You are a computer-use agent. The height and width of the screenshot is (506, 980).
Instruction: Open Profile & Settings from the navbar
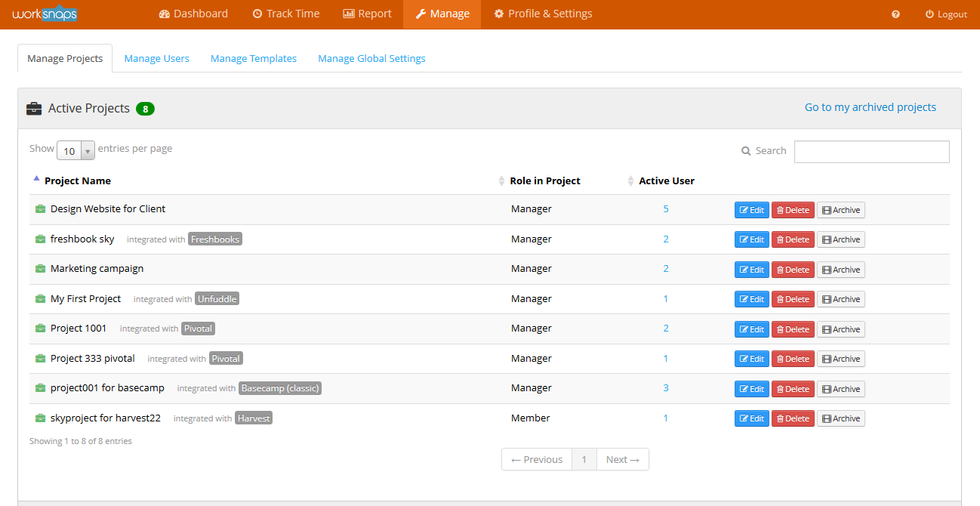[x=542, y=13]
